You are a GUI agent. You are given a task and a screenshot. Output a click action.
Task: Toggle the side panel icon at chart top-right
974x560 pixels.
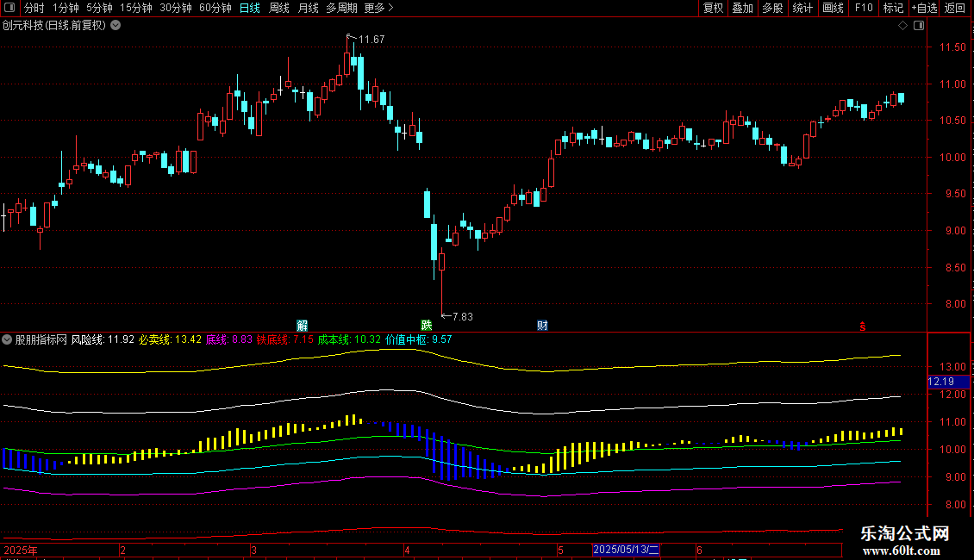tap(919, 26)
